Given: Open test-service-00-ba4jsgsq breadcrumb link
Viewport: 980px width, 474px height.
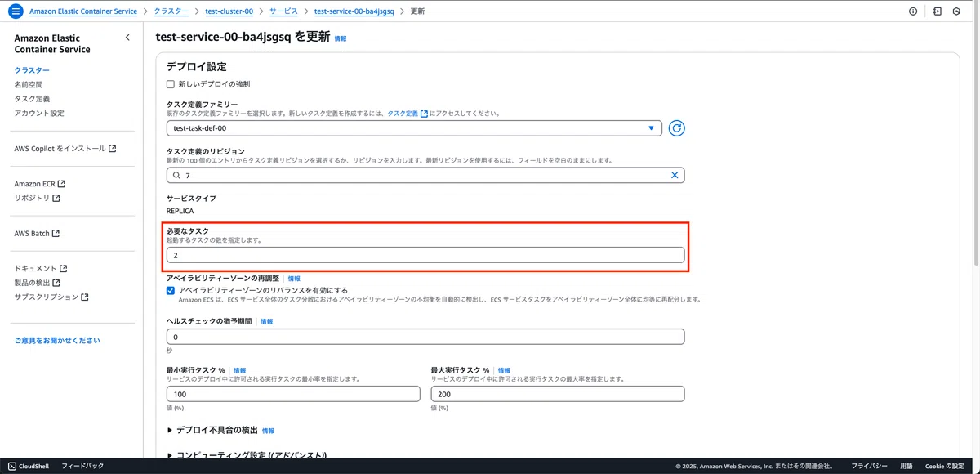Looking at the screenshot, I should 354,11.
